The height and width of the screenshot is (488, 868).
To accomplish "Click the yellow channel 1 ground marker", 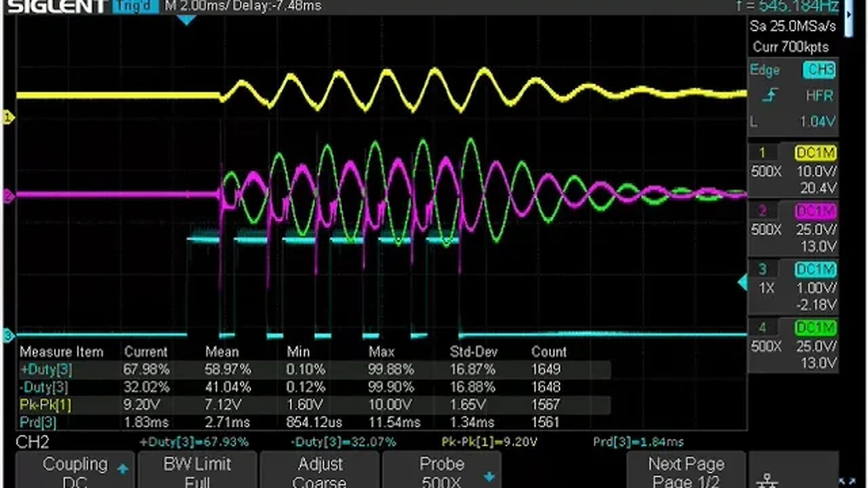I will coord(8,118).
